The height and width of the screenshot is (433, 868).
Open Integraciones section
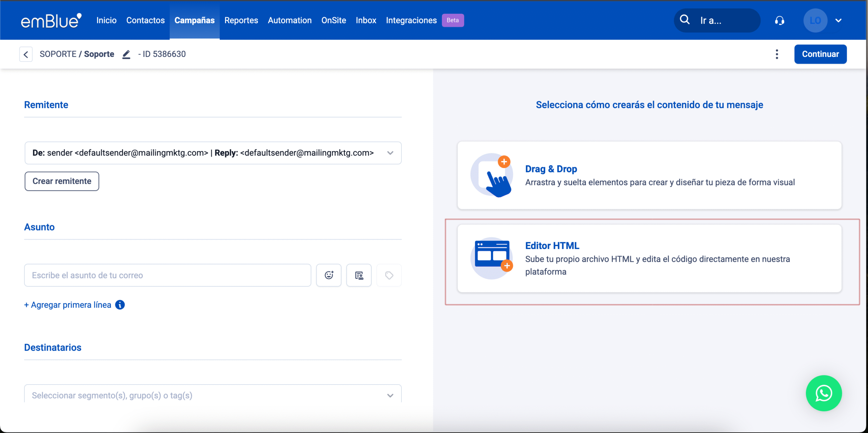tap(411, 20)
